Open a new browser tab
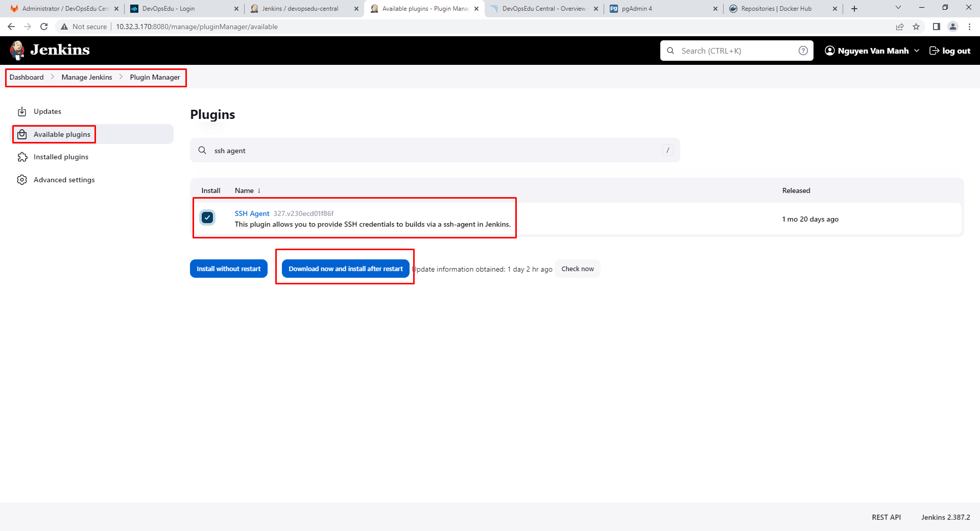 pos(854,9)
